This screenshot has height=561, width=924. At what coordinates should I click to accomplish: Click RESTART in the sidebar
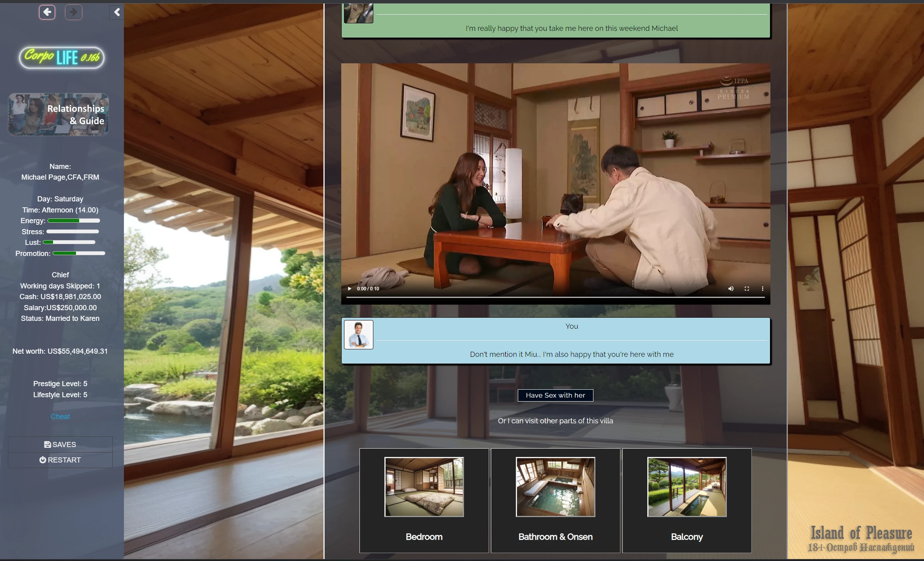click(60, 460)
